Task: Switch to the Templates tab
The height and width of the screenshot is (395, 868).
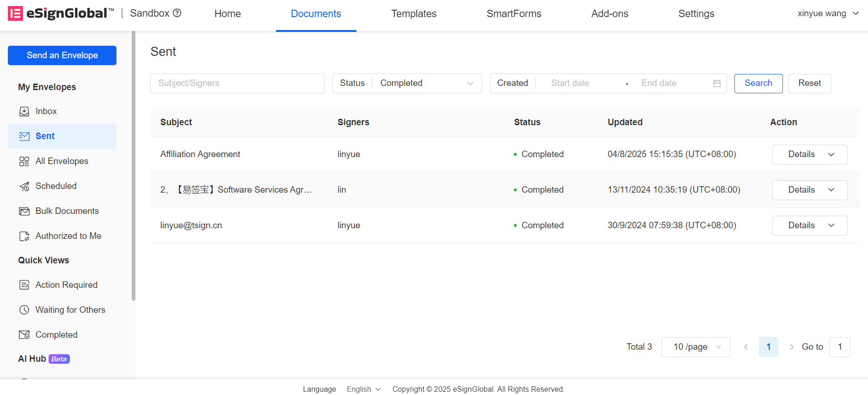Action: pyautogui.click(x=414, y=14)
